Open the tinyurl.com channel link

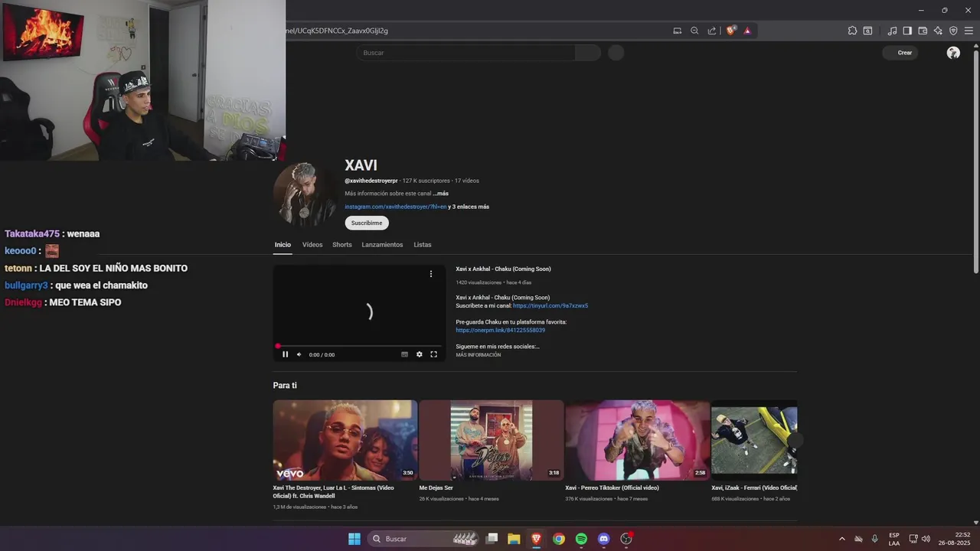550,305
